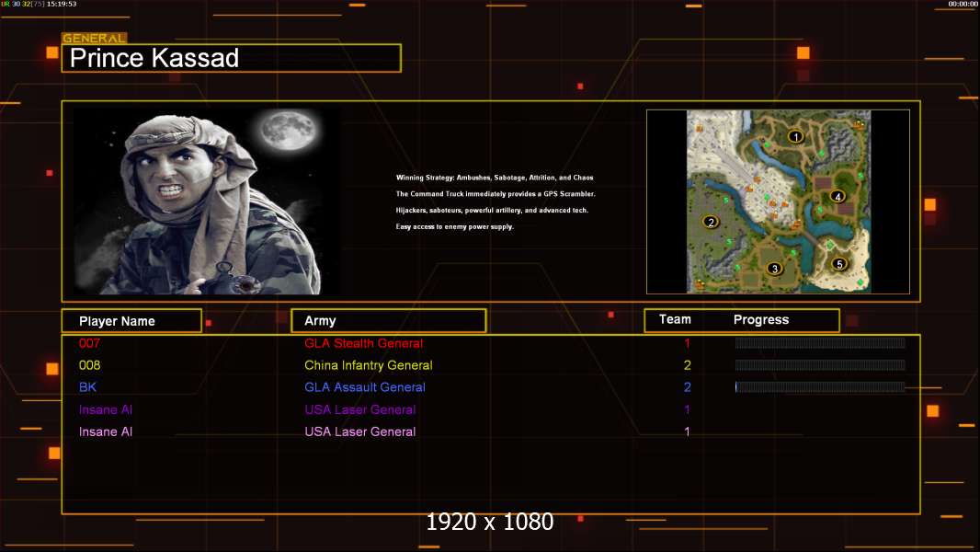Choose start position 4 marker on map
The width and height of the screenshot is (980, 552).
837,196
